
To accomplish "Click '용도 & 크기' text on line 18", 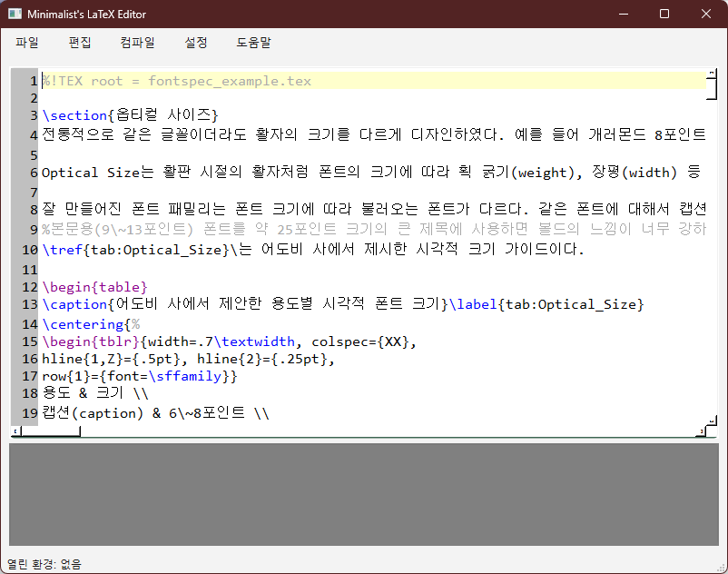I will coord(83,393).
